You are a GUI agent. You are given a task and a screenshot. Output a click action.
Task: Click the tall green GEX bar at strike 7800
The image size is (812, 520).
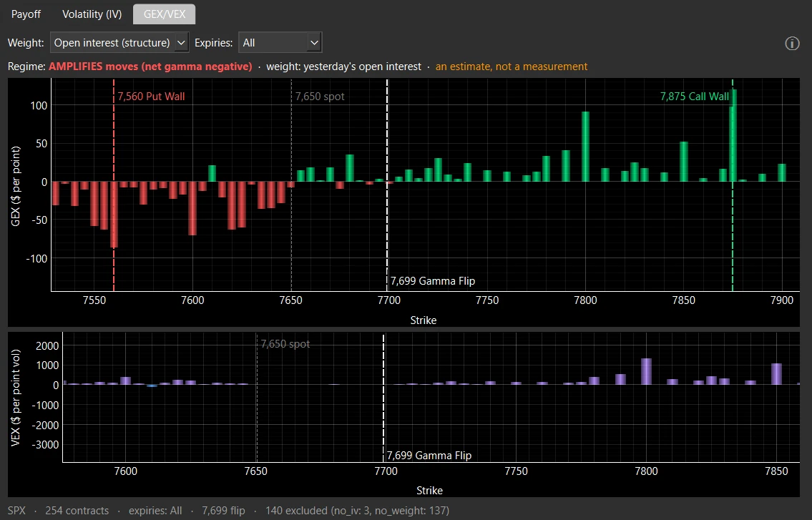[585, 147]
